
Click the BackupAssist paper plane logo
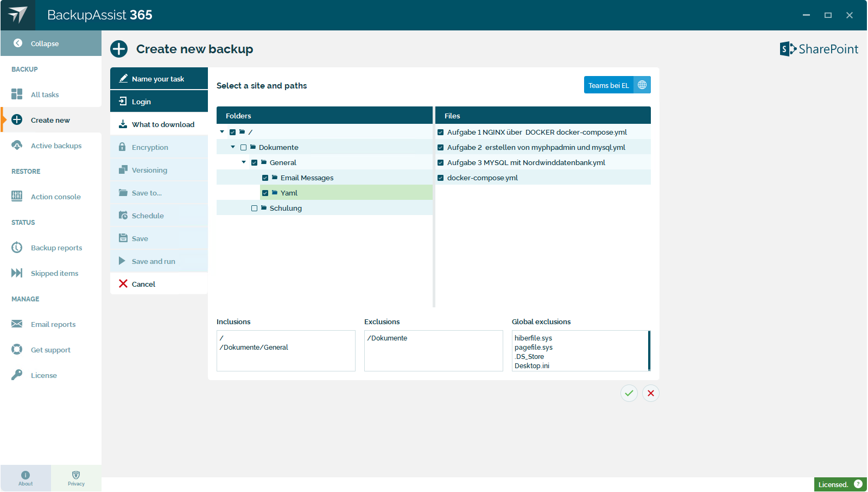click(18, 15)
